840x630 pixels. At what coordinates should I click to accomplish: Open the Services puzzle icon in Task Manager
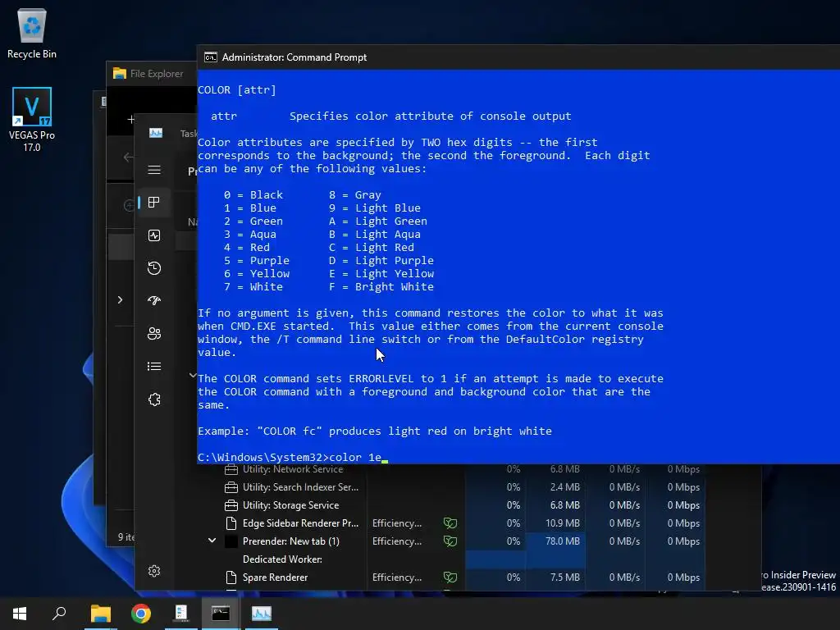click(154, 399)
